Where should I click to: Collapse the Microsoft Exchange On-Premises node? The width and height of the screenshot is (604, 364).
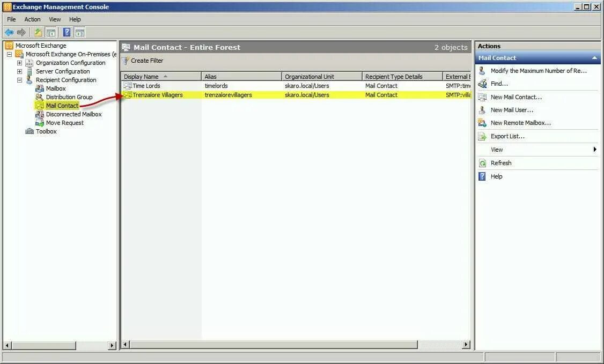click(9, 54)
